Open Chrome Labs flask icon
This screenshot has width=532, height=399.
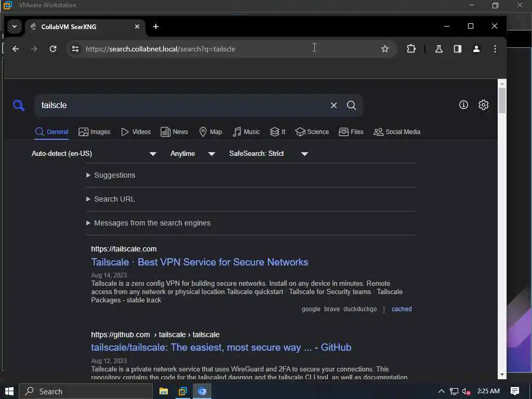[438, 49]
